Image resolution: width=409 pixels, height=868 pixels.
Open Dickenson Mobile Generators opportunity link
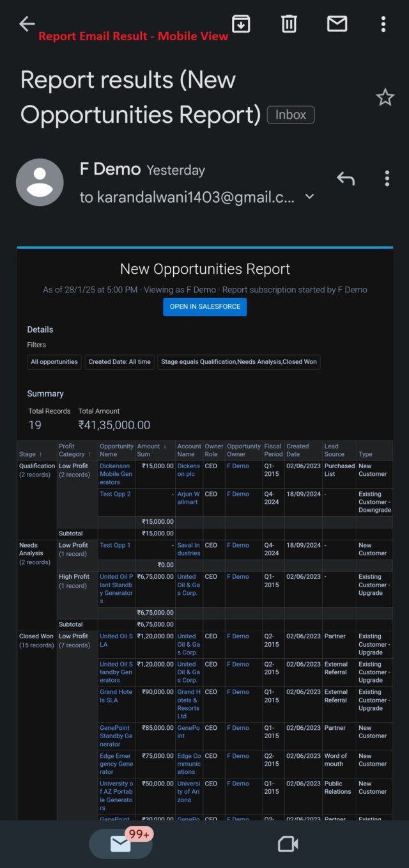tap(116, 474)
